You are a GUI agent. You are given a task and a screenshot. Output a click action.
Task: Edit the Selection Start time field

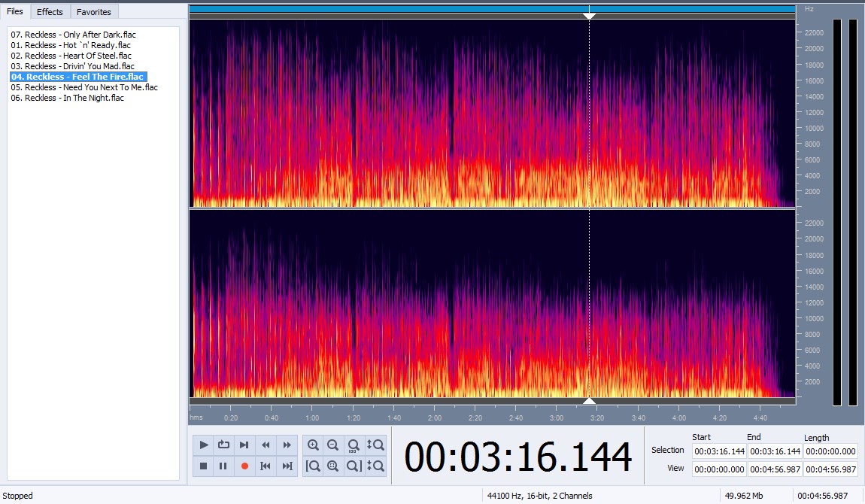719,451
